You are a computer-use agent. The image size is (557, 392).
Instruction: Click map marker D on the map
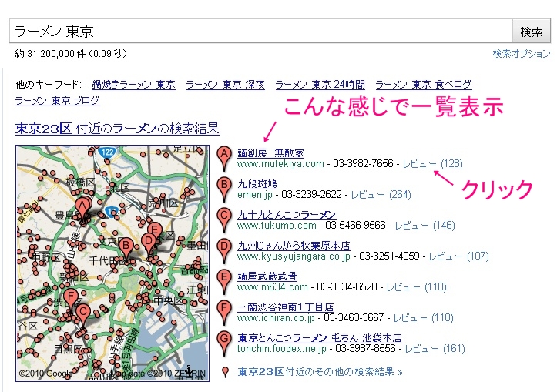[149, 243]
